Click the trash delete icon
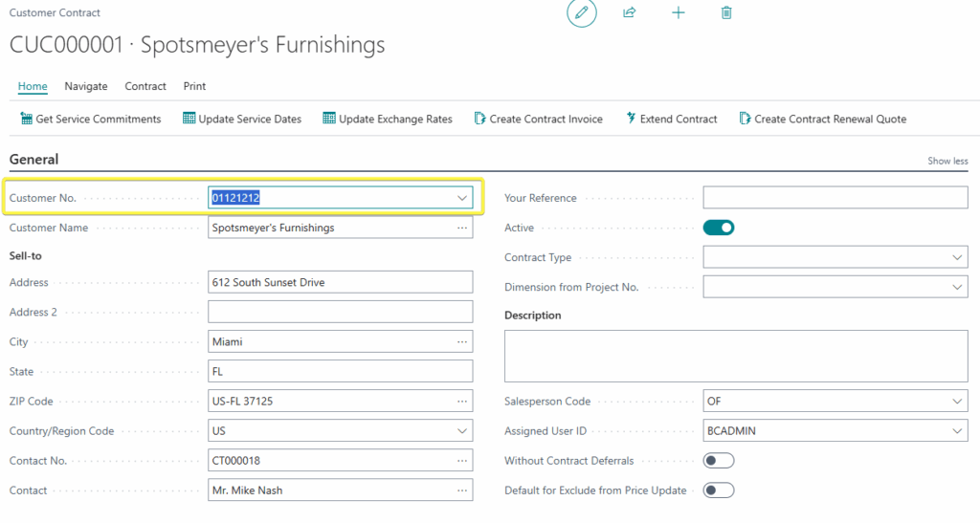This screenshot has height=523, width=980. click(x=726, y=12)
